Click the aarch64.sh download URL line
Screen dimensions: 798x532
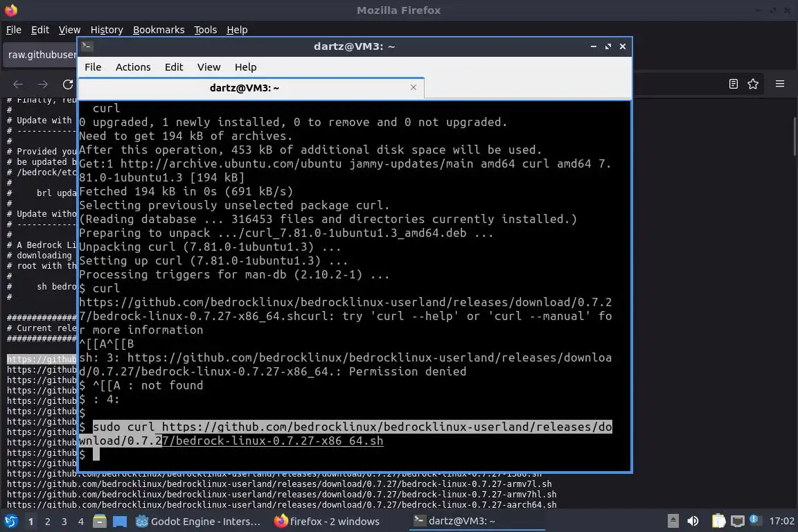pos(281,504)
